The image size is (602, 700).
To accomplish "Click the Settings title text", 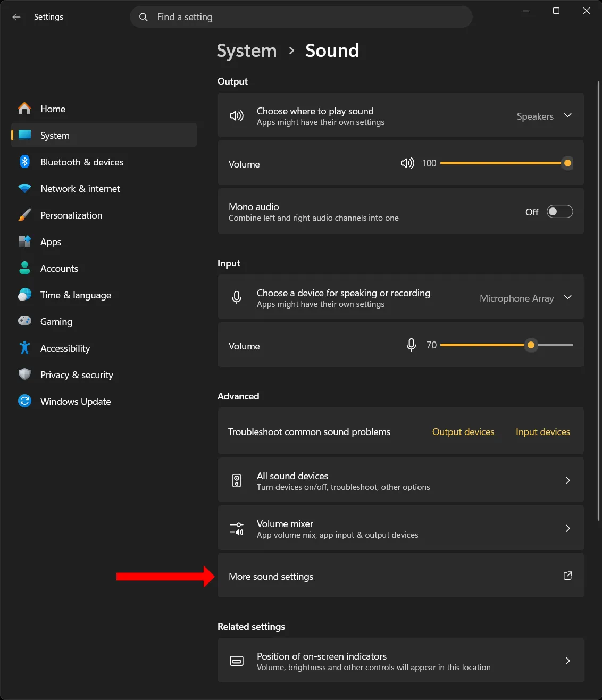I will coord(48,17).
